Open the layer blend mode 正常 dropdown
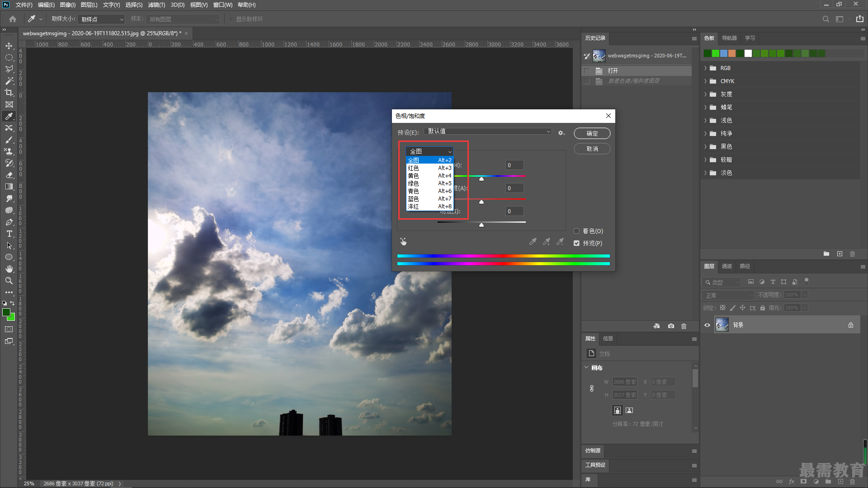This screenshot has width=868, height=488. point(729,295)
